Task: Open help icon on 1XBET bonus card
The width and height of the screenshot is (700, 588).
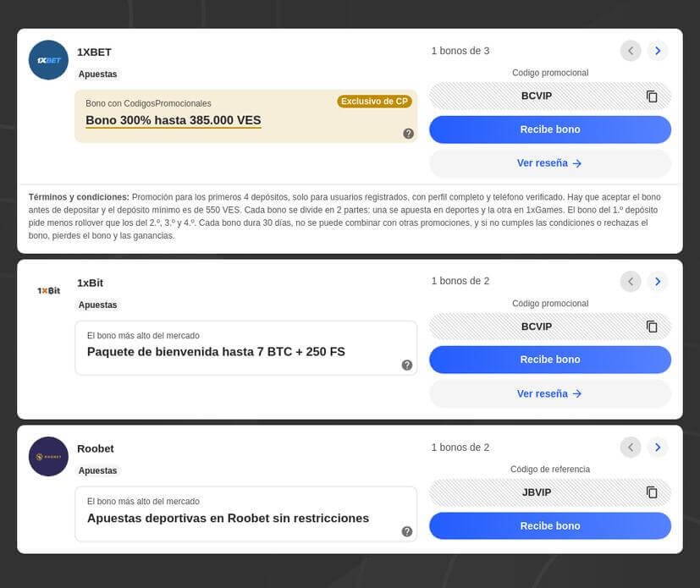Action: pos(408,134)
